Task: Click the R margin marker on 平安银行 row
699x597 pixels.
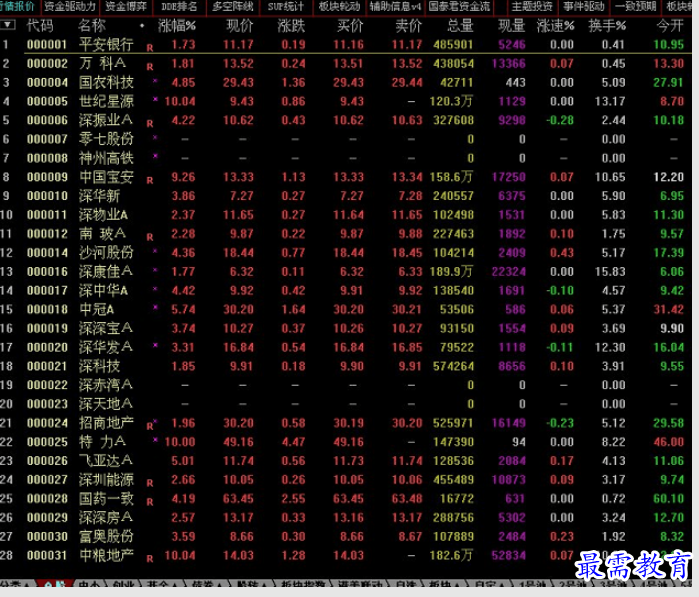Action: (x=150, y=48)
